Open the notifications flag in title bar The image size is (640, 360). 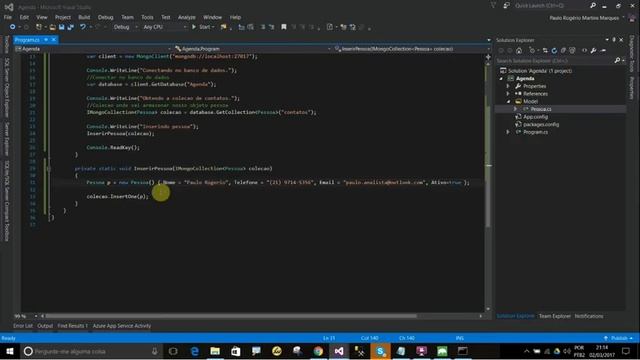(493, 6)
